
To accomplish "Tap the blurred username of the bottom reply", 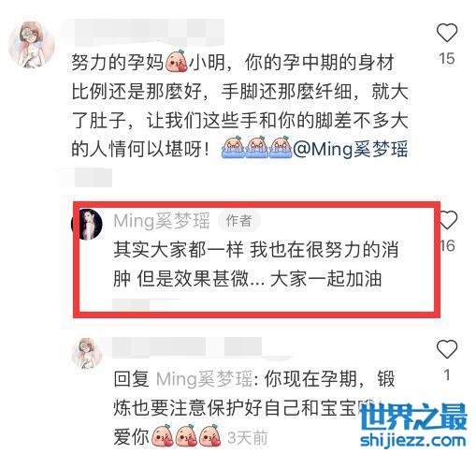I will [187, 347].
